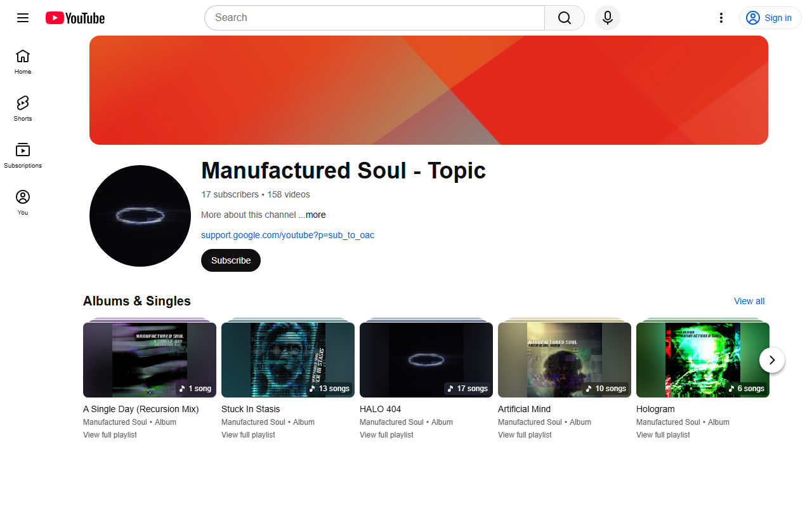Screen dimensions: 812x508
Task: Open Artificial Mind album thumbnail
Action: (x=565, y=360)
